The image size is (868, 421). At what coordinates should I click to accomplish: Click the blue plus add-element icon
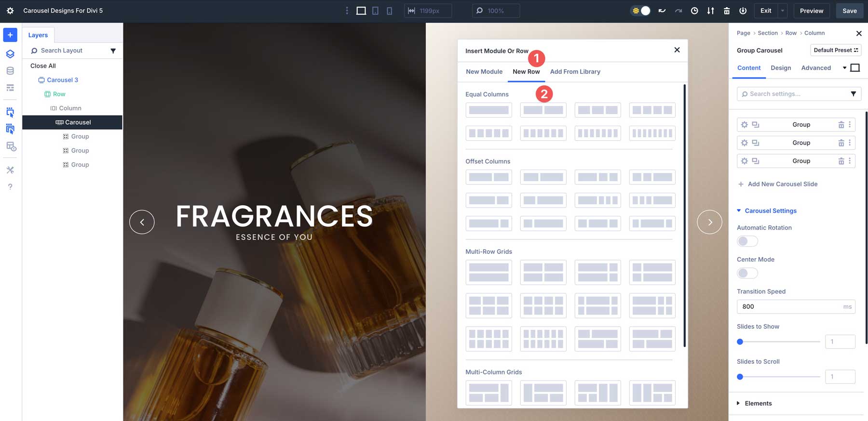pos(10,35)
